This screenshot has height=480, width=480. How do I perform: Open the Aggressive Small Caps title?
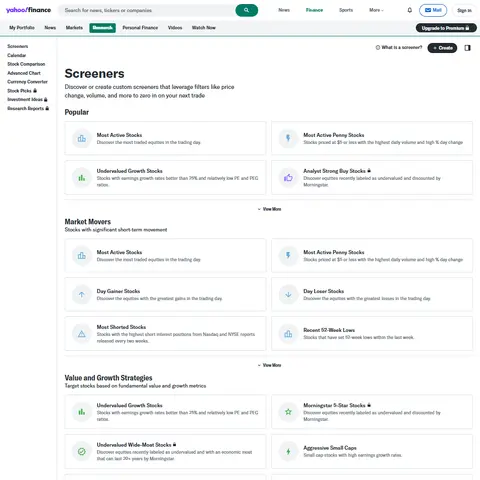pos(330,447)
